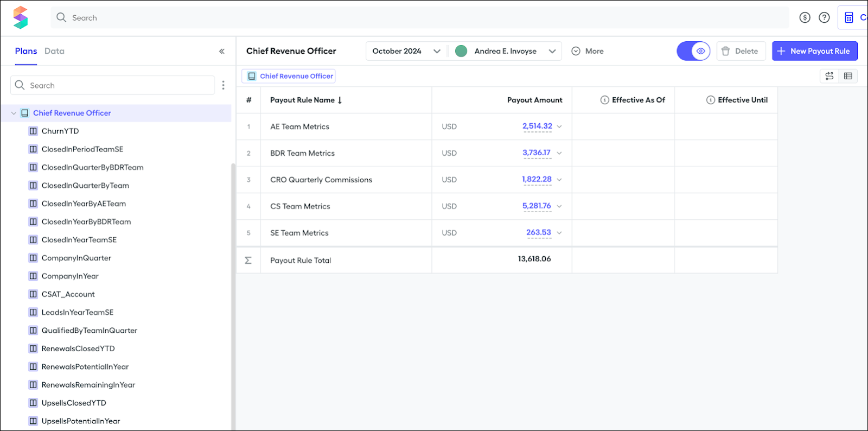Click the ClosedInYearTeamSE table icon
This screenshot has width=868, height=431.
tap(33, 239)
